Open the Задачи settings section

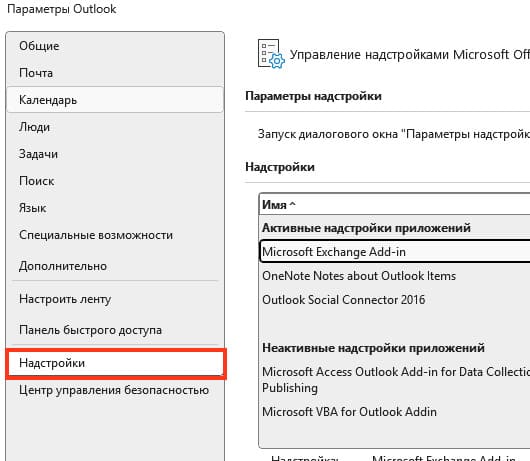click(115, 154)
